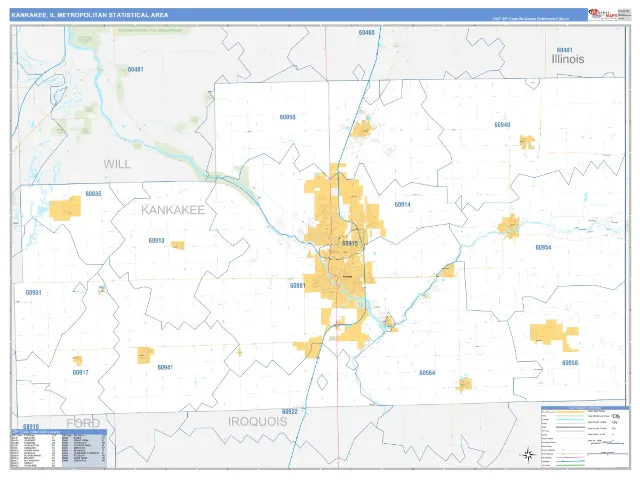Image resolution: width=640 pixels, height=480 pixels.
Task: Click ZIP code label 60964
Action: point(427,373)
